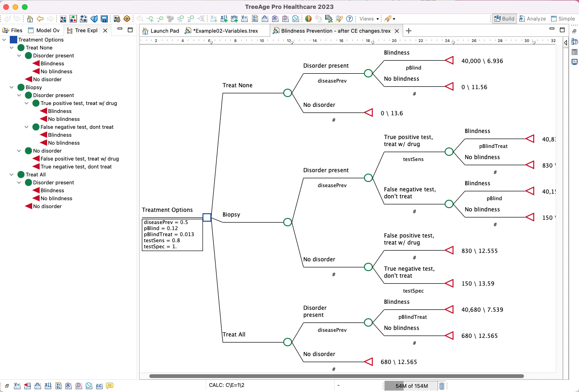
Task: Open the Views dropdown
Action: click(369, 19)
